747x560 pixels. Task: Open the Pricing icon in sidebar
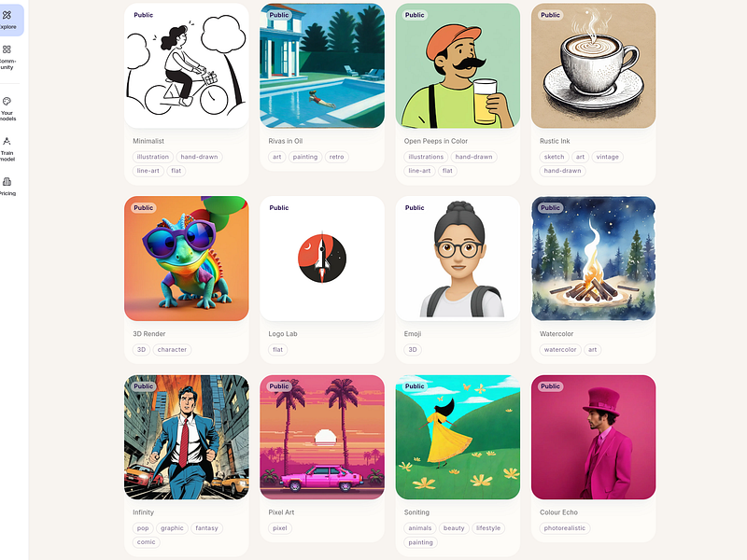7,182
